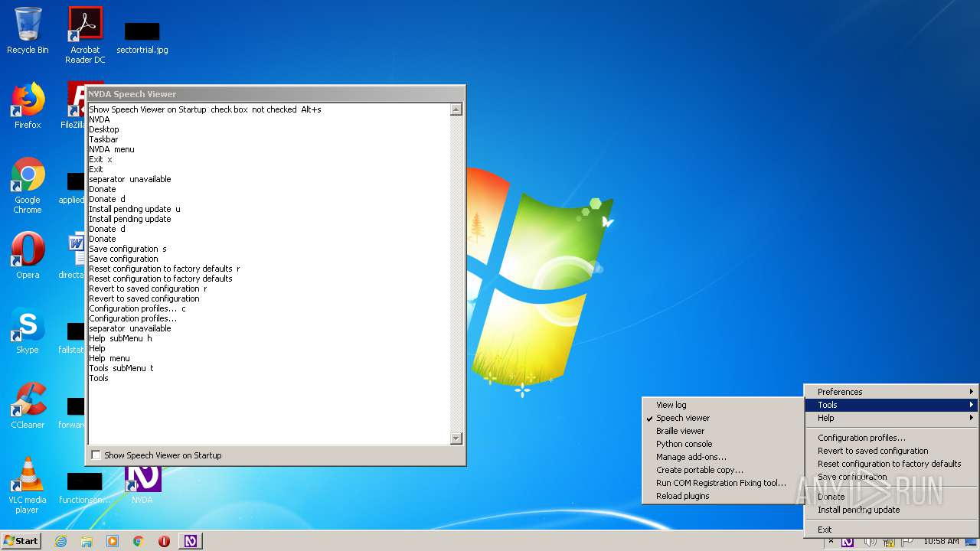Expand the Help submenu
This screenshot has height=551, width=980.
891,418
